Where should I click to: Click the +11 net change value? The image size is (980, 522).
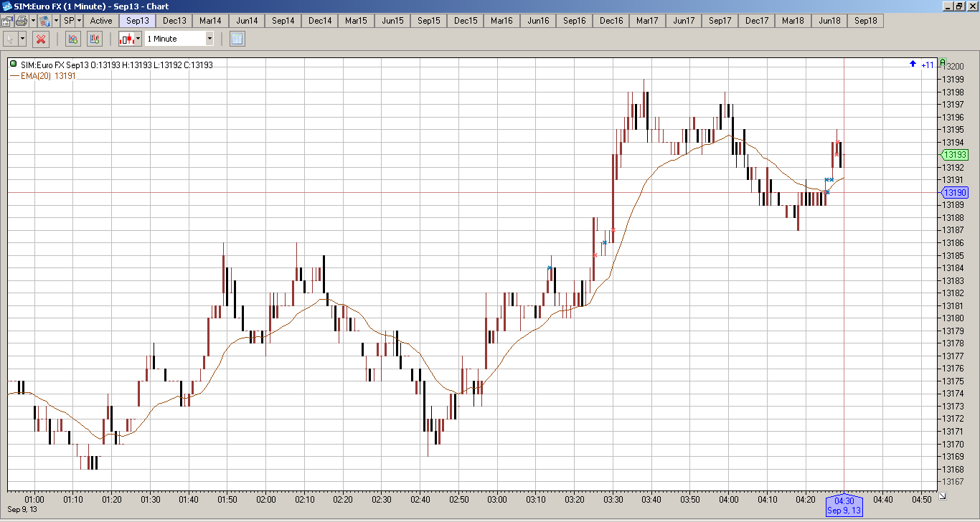pyautogui.click(x=928, y=65)
